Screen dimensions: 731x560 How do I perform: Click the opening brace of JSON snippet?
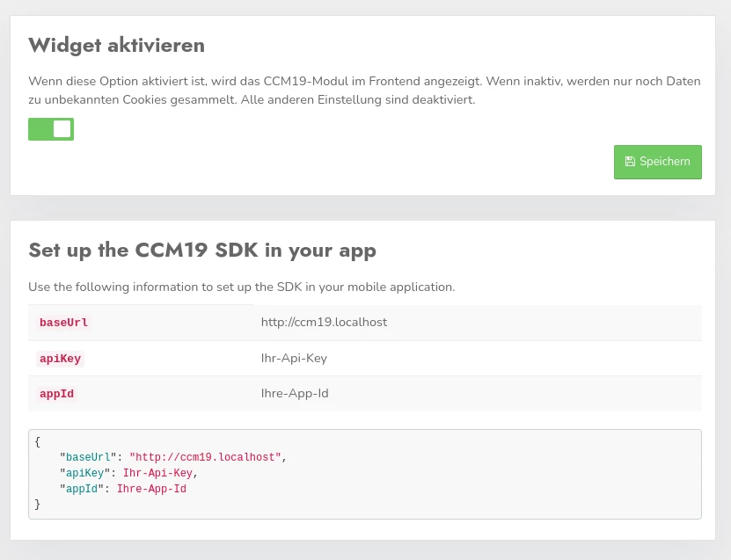(38, 442)
